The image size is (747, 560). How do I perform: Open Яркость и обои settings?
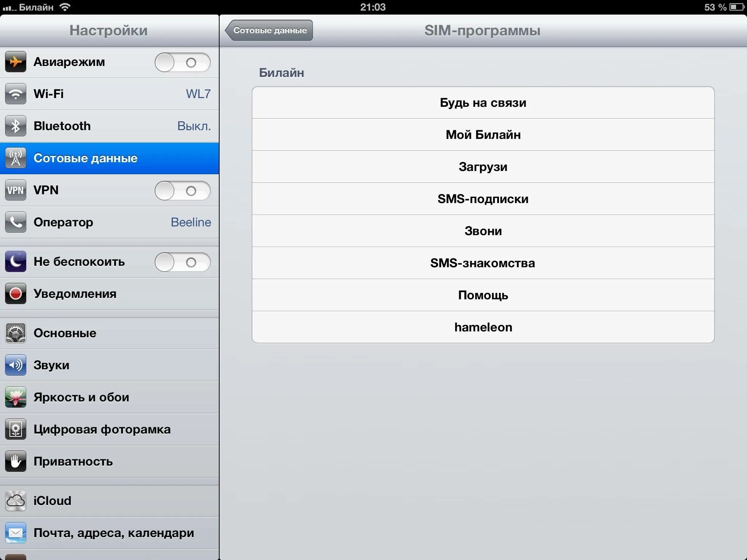pos(109,397)
